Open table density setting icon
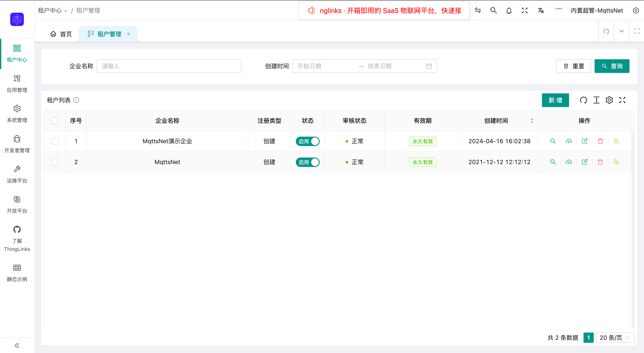The height and width of the screenshot is (353, 644). pyautogui.click(x=597, y=100)
